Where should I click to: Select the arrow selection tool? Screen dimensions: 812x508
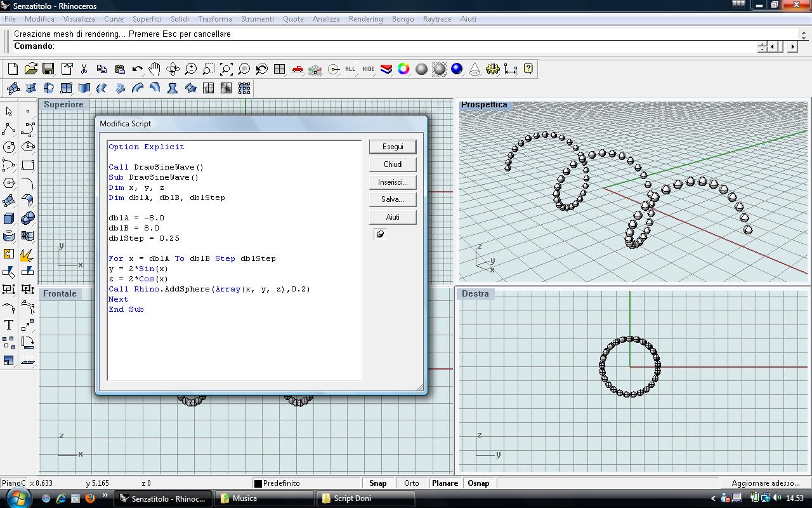tap(8, 111)
